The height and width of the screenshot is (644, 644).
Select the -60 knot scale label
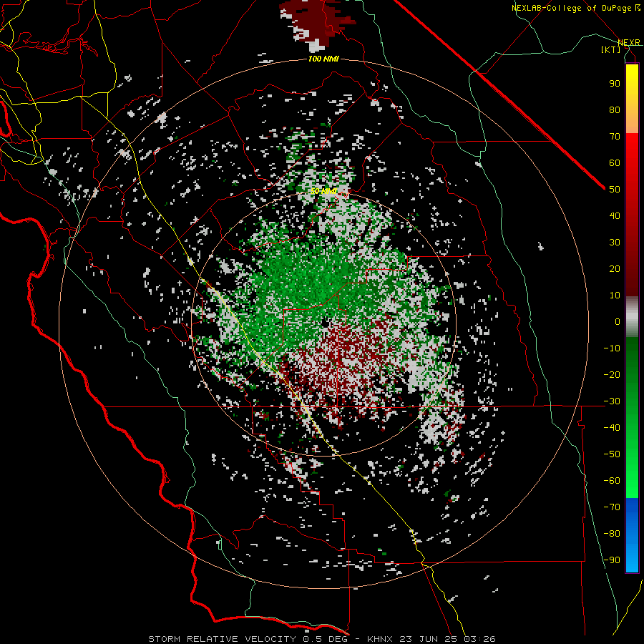[612, 481]
